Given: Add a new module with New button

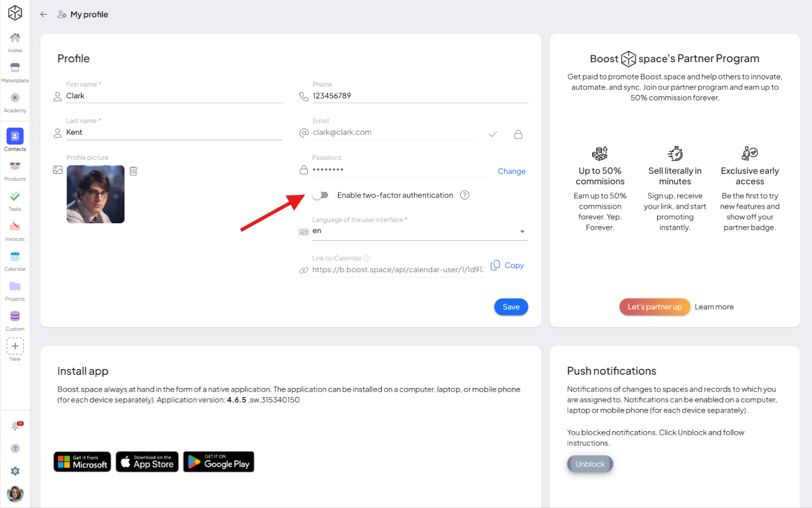Looking at the screenshot, I should 15,346.
